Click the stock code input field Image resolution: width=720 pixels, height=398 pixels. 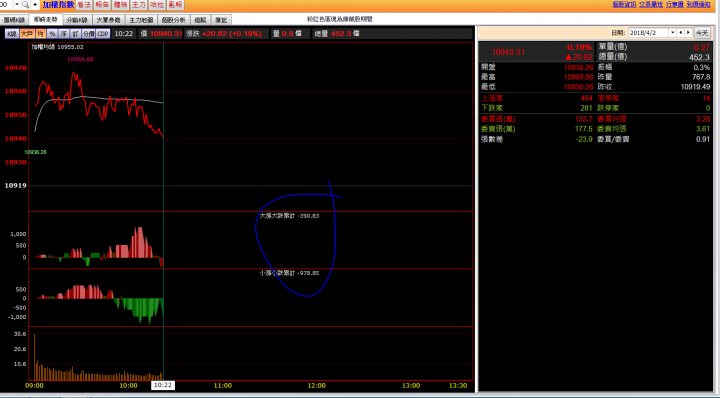pyautogui.click(x=6, y=5)
